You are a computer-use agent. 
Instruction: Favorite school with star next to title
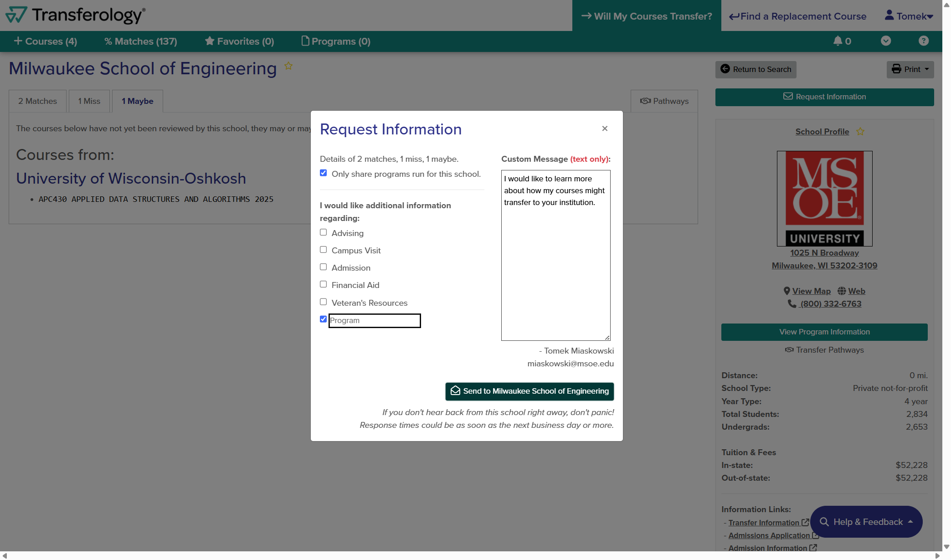click(x=288, y=66)
